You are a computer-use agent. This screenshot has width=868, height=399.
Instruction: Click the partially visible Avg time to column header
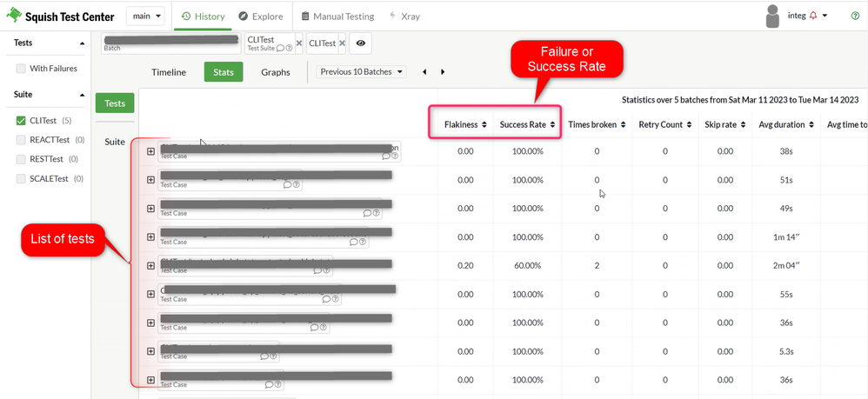point(847,125)
